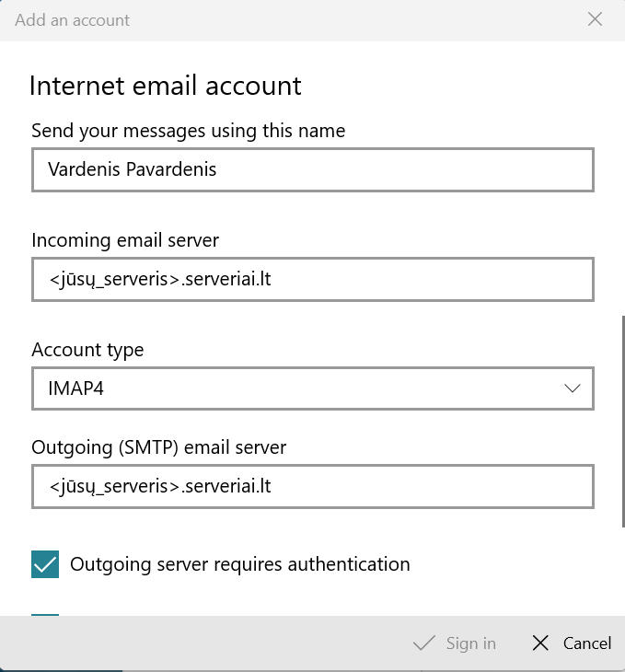Close the Add an account dialog

point(595,19)
